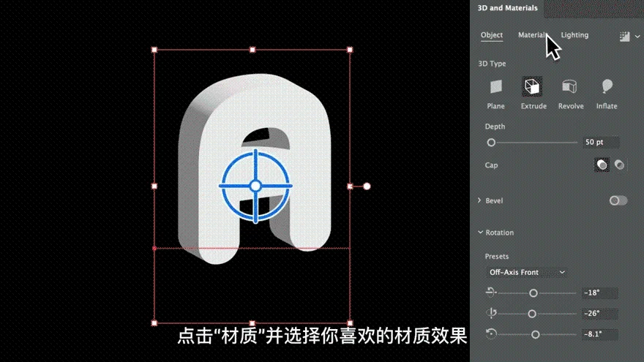644x362 pixels.
Task: Choose the Inflate 3D type icon
Action: [607, 86]
